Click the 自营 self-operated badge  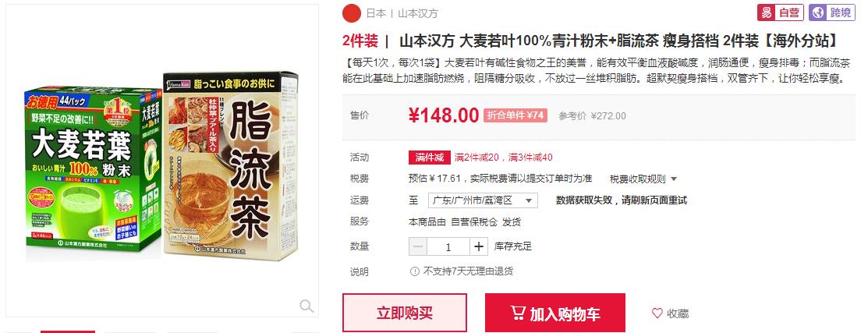(x=781, y=12)
